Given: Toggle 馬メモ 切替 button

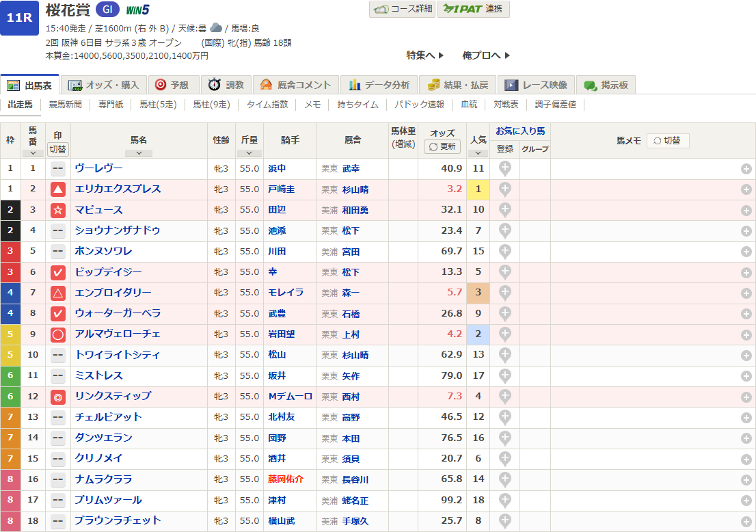Looking at the screenshot, I should (x=667, y=141).
